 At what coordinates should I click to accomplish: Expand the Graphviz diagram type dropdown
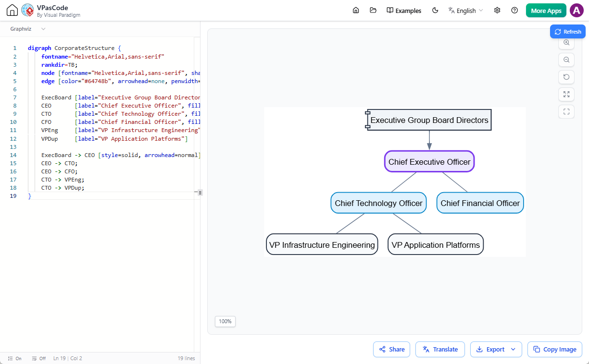click(x=28, y=29)
